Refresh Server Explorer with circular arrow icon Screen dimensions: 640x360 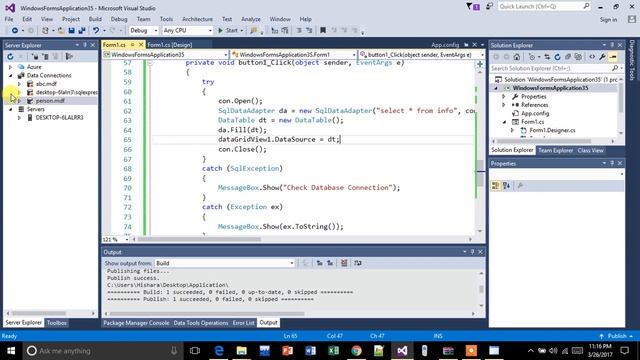tap(10, 56)
